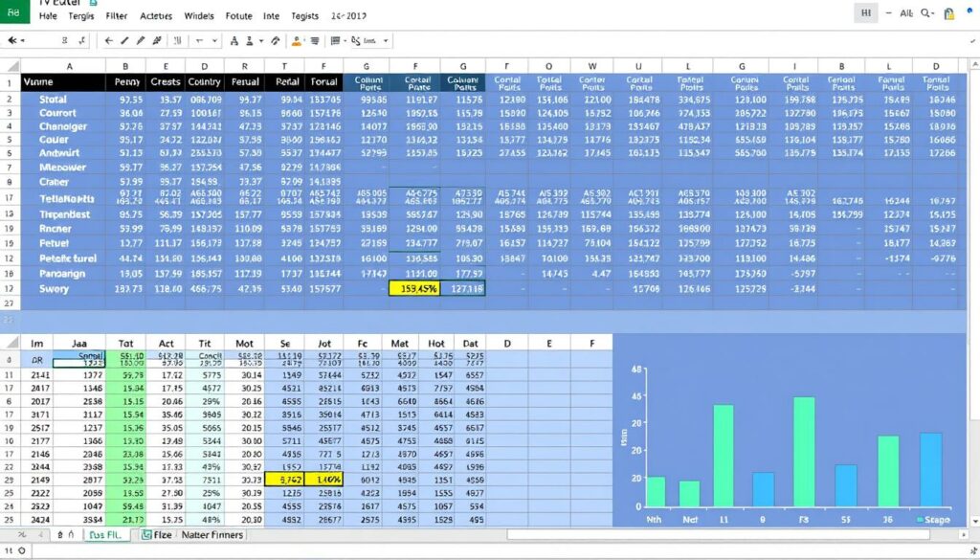The width and height of the screenshot is (980, 560).
Task: Click the document icon beside the title
Action: tap(94, 3)
